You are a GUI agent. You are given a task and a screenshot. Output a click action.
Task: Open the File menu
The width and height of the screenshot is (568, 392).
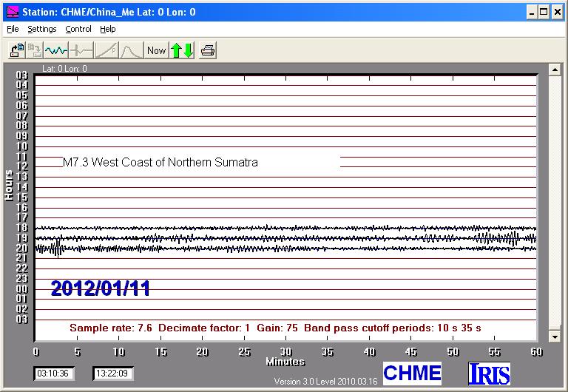(13, 29)
